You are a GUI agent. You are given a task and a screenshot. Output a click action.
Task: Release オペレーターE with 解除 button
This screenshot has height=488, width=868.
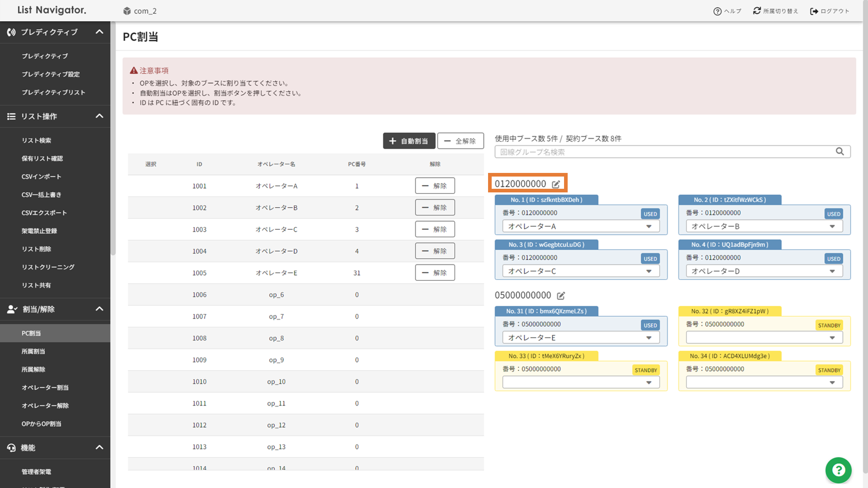pyautogui.click(x=435, y=273)
